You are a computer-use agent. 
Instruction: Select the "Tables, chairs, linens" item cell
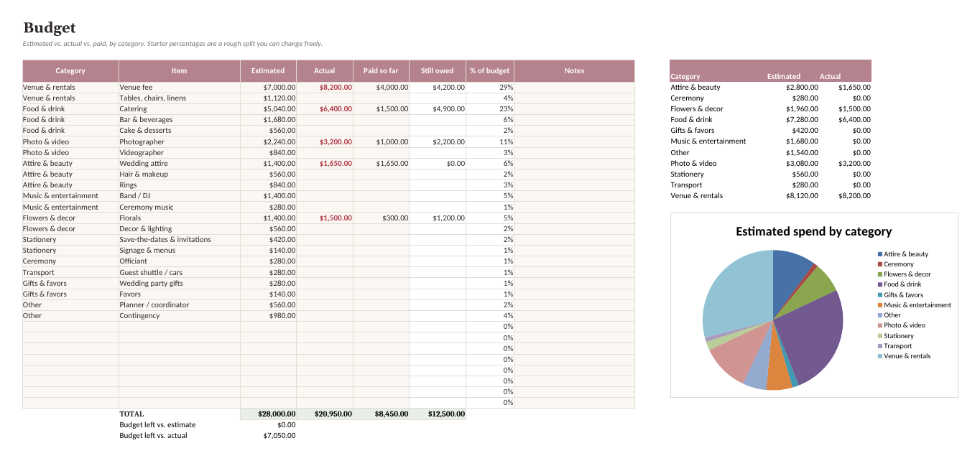(180, 98)
